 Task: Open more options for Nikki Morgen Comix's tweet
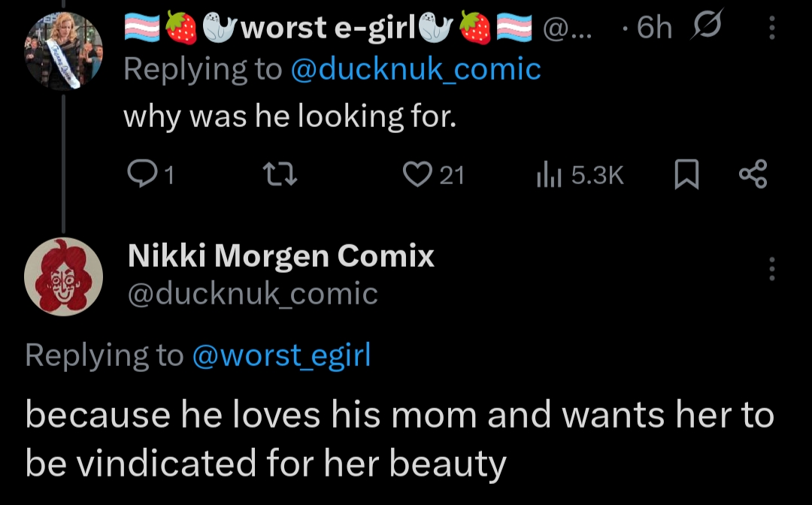772,268
